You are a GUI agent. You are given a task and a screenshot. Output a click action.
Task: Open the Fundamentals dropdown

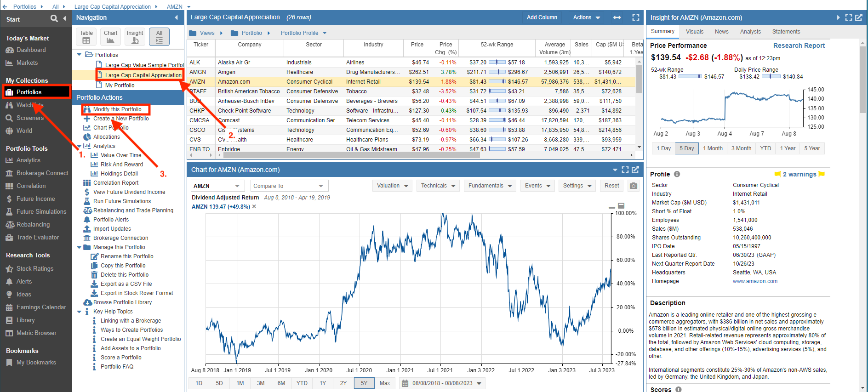pos(490,186)
